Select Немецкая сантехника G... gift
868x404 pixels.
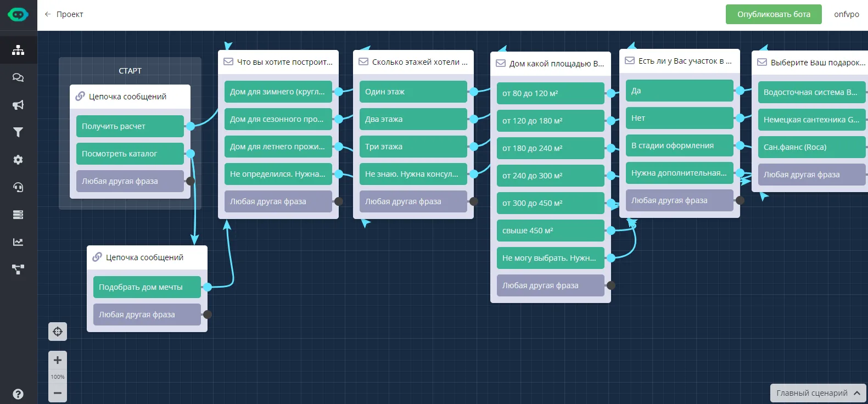pos(812,120)
